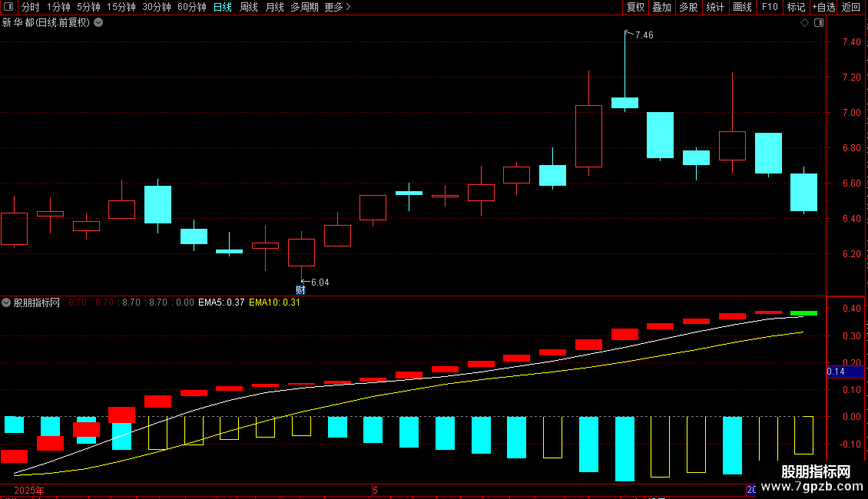
Task: Toggle the side panel icon at chart top-right
Action: [819, 23]
